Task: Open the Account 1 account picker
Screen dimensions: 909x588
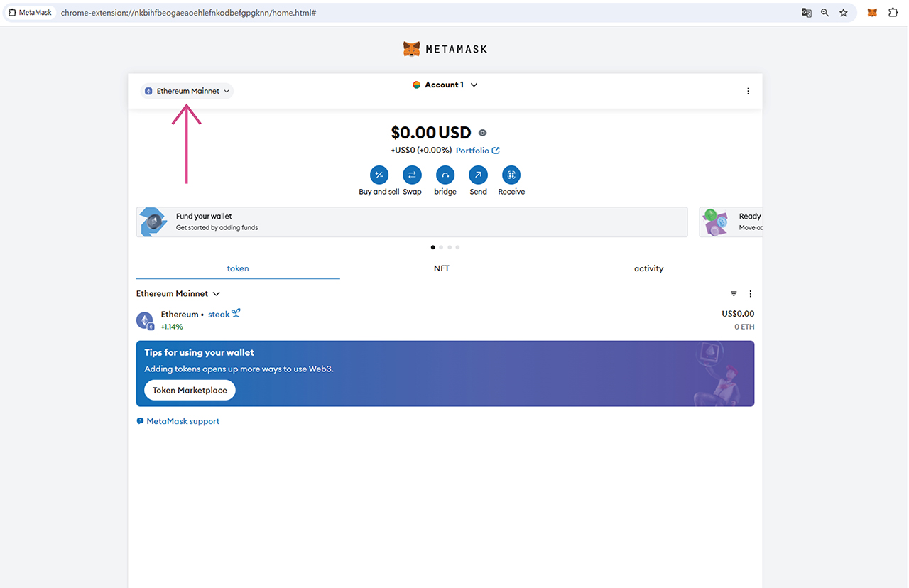Action: tap(445, 85)
